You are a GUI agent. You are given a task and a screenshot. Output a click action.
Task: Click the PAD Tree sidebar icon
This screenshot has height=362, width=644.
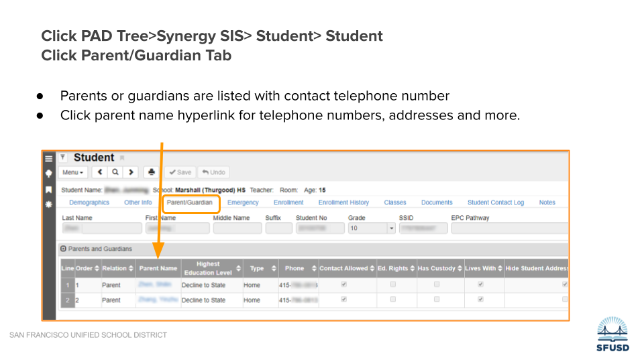[48, 173]
